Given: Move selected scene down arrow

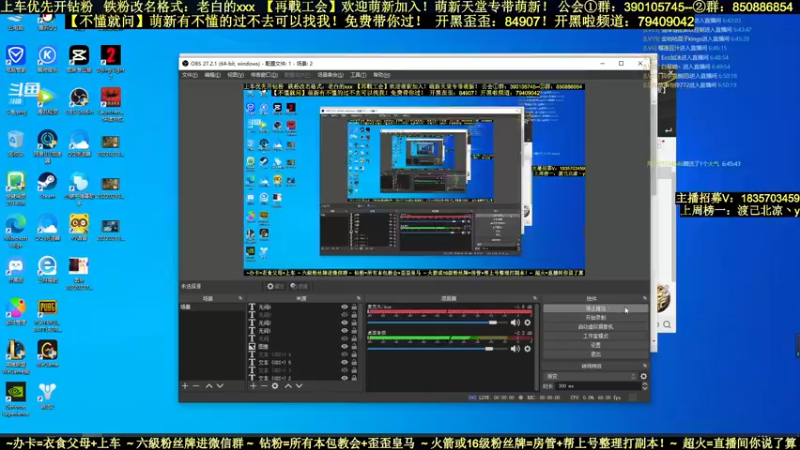Looking at the screenshot, I should point(220,386).
